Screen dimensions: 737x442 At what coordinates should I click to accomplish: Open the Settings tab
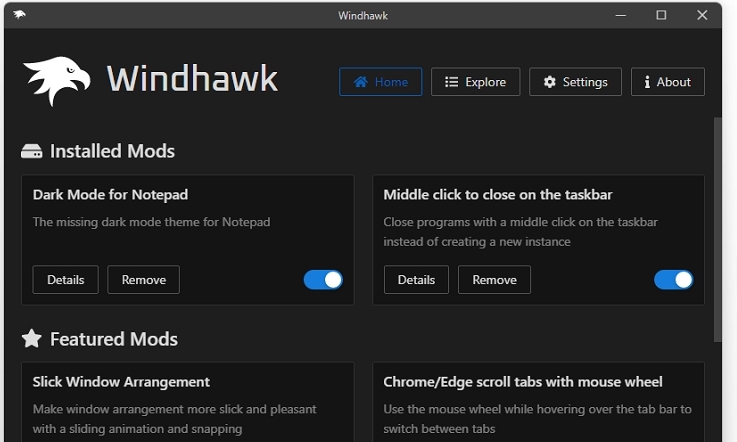click(x=575, y=82)
